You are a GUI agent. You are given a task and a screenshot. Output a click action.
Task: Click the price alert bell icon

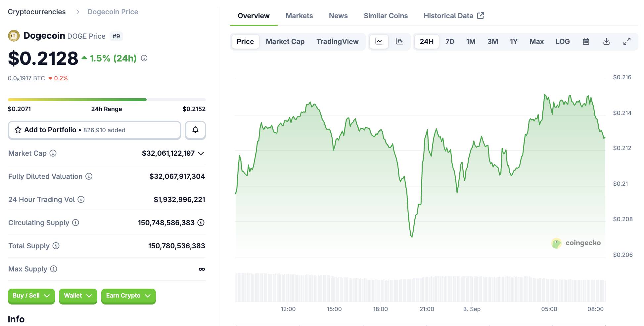pyautogui.click(x=195, y=130)
